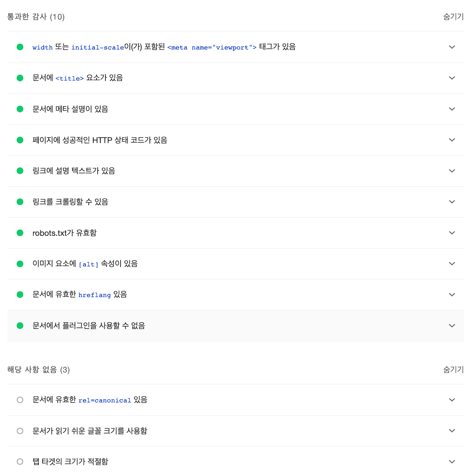Click the green pass icon beside the viewport meta audit
Image resolution: width=469 pixels, height=476 pixels.
pyautogui.click(x=20, y=47)
